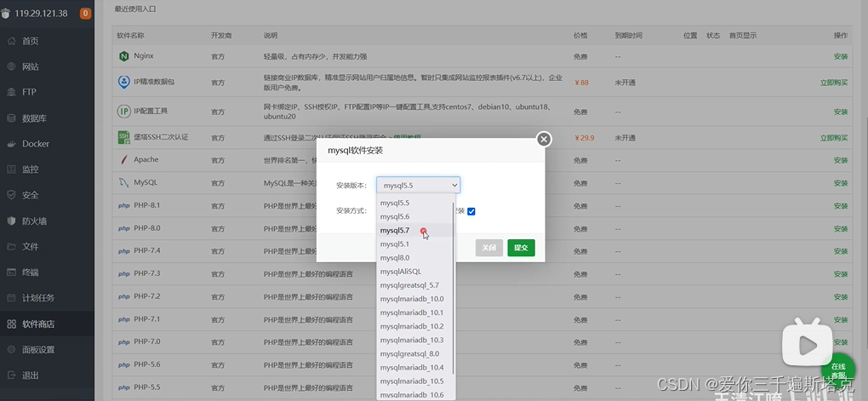Click the PHP-8.1 php icon
868x401 pixels.
coord(124,205)
